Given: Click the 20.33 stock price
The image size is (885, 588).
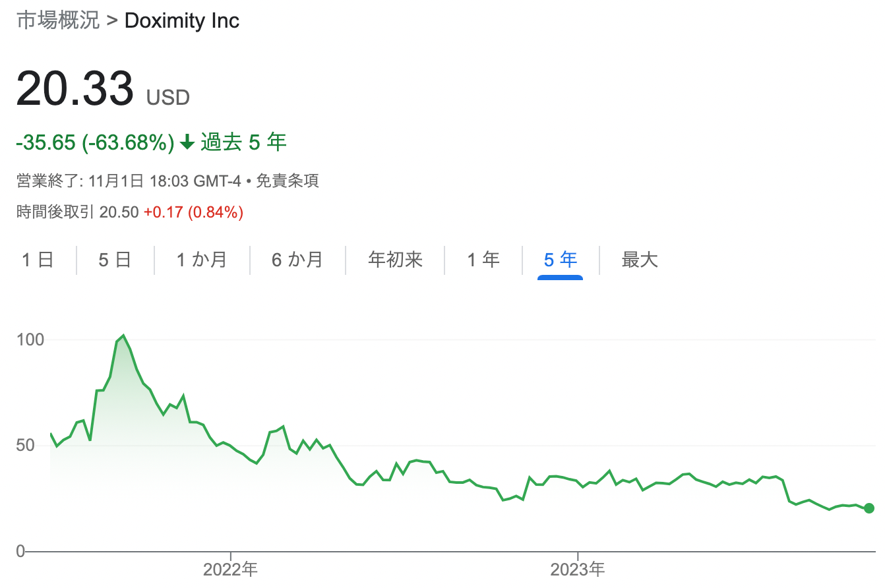Looking at the screenshot, I should pos(75,88).
